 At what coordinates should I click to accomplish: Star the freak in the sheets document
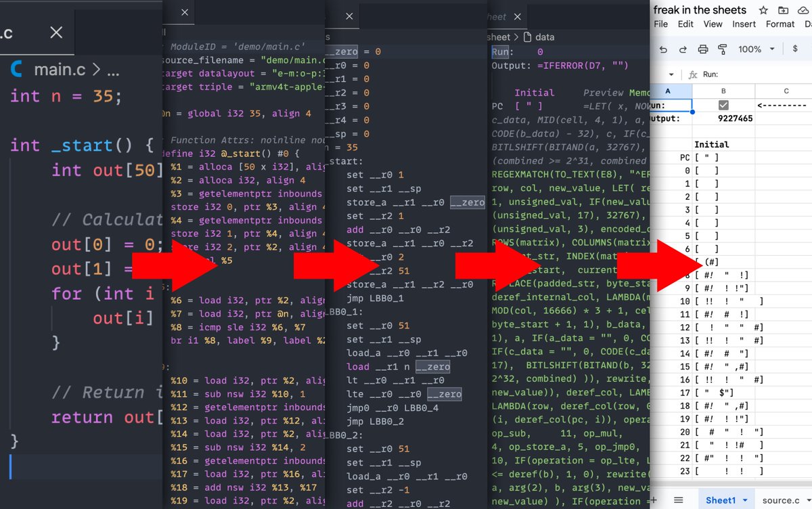(763, 10)
